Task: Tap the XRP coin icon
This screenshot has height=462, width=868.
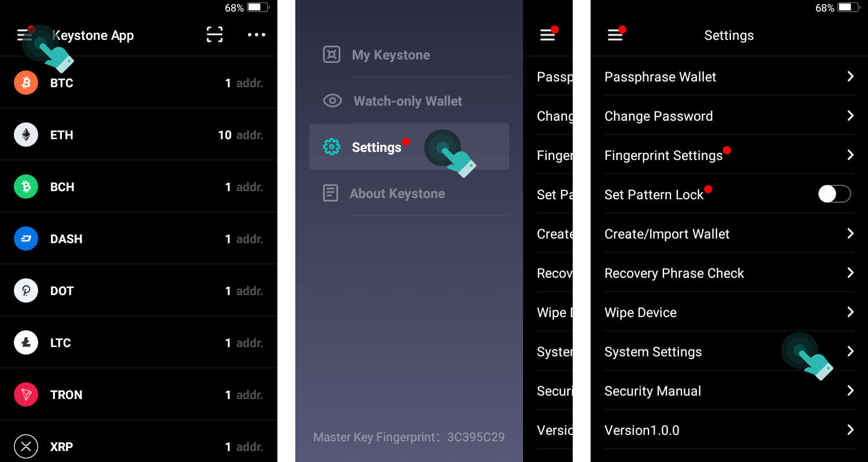Action: (26, 446)
